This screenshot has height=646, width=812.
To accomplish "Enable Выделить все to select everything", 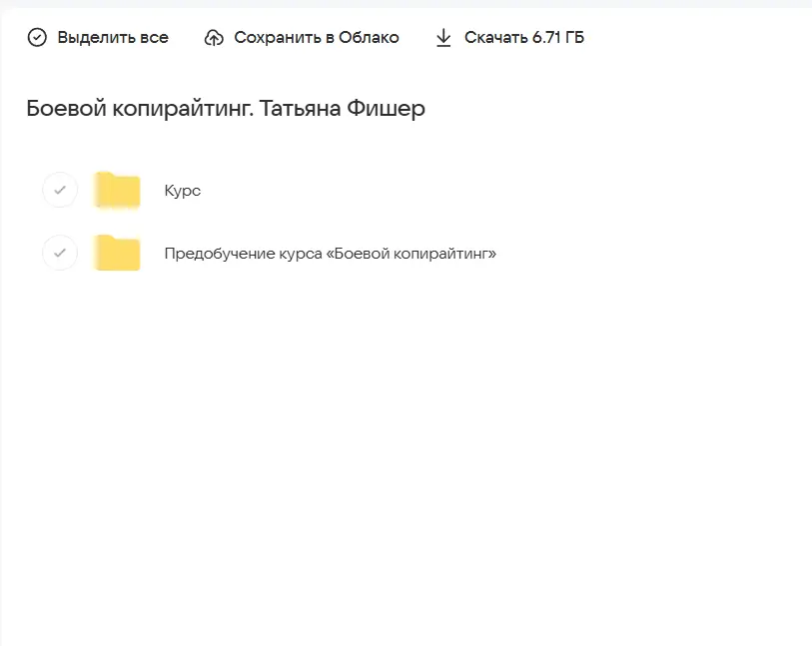I will pos(97,37).
